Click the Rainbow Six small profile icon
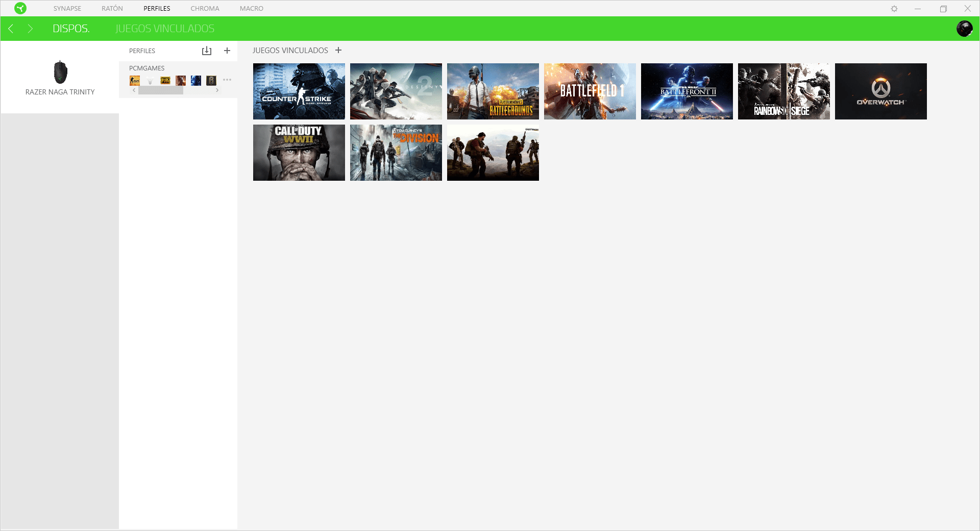The height and width of the screenshot is (531, 980). [x=211, y=80]
